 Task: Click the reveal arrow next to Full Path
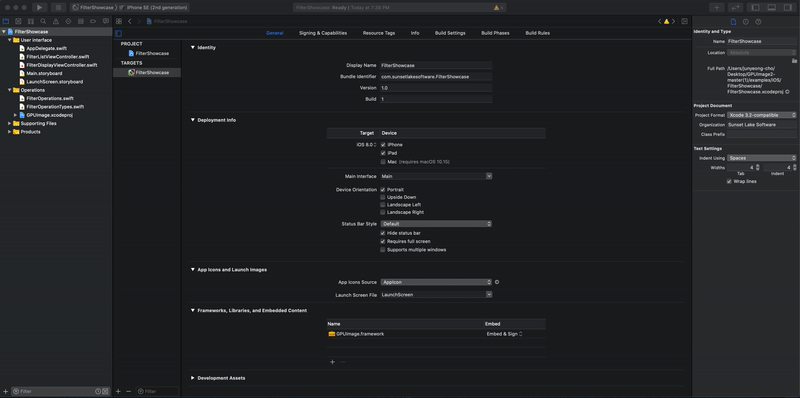(788, 92)
